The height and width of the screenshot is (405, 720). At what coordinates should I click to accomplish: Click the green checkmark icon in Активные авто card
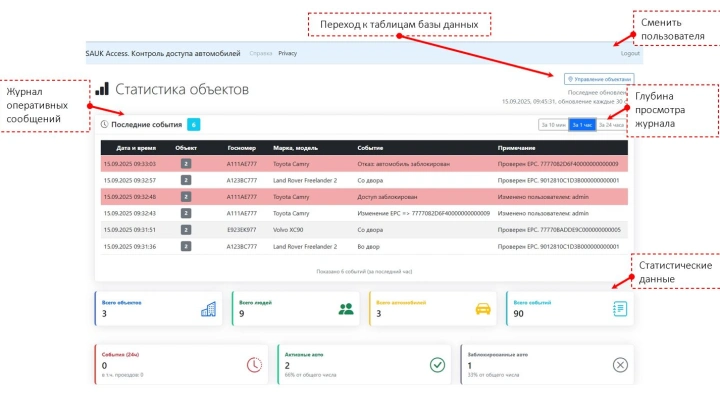[x=437, y=365]
